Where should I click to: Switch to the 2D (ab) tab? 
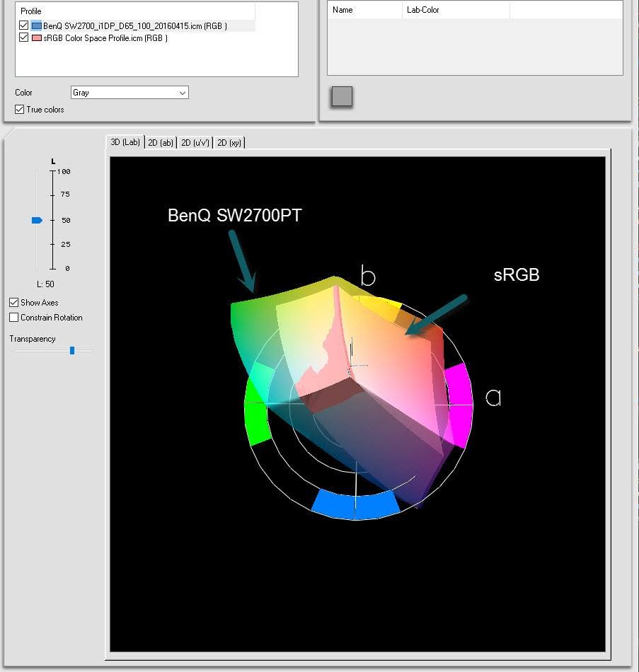pos(161,143)
